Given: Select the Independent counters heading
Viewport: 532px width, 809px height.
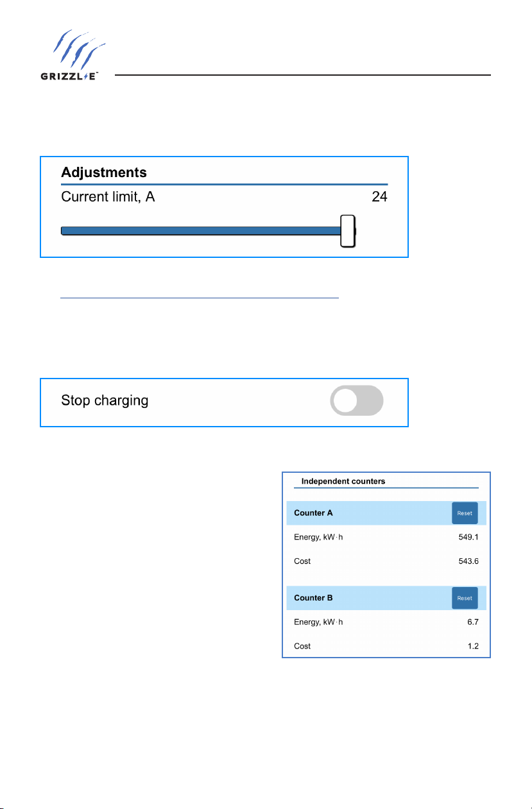Looking at the screenshot, I should pyautogui.click(x=343, y=481).
